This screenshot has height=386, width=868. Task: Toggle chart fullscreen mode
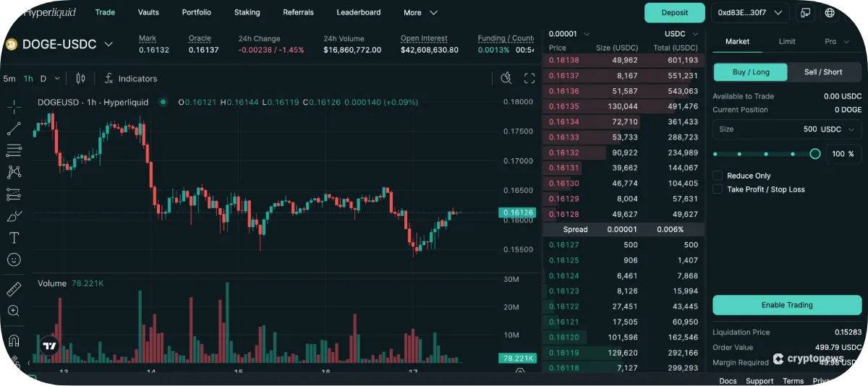(x=529, y=79)
